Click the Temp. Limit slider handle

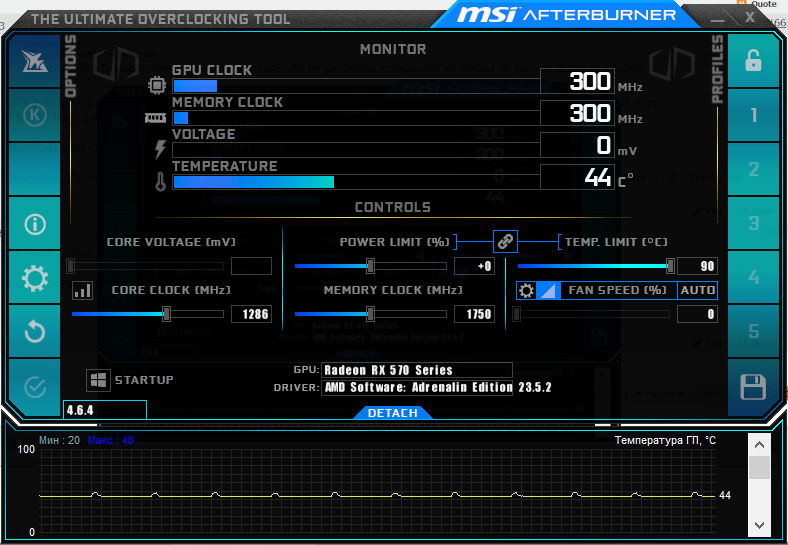click(x=670, y=266)
